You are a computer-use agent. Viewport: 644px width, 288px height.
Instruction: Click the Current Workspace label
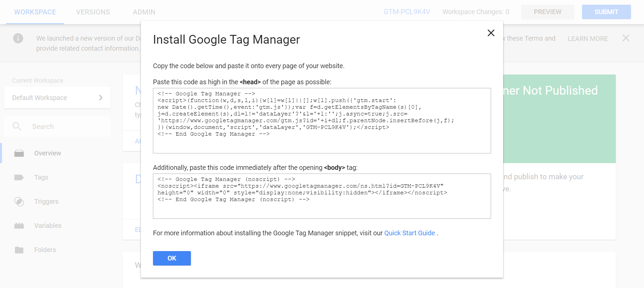tap(38, 81)
